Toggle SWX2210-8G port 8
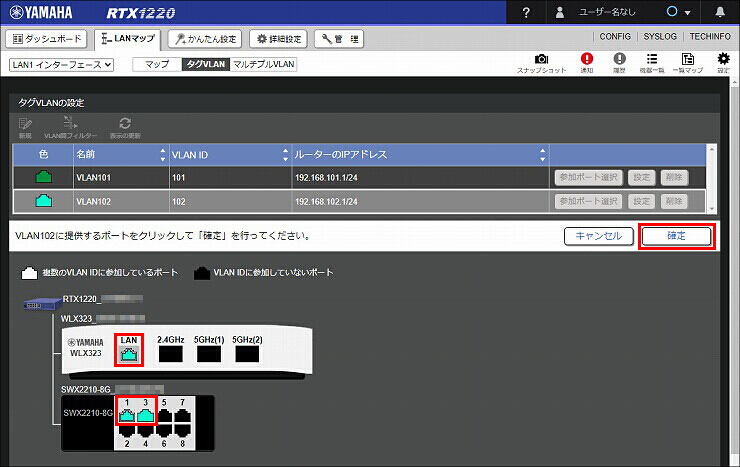740x467 pixels. pyautogui.click(x=183, y=430)
